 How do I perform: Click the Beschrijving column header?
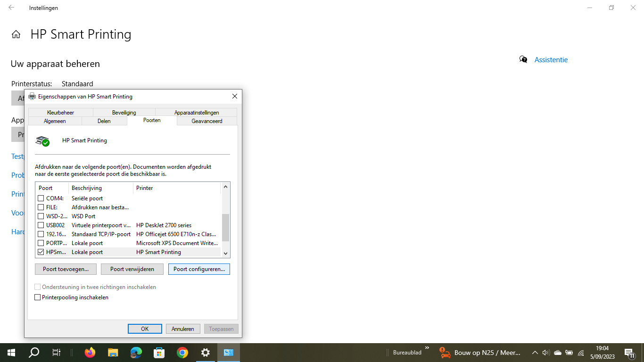click(101, 188)
